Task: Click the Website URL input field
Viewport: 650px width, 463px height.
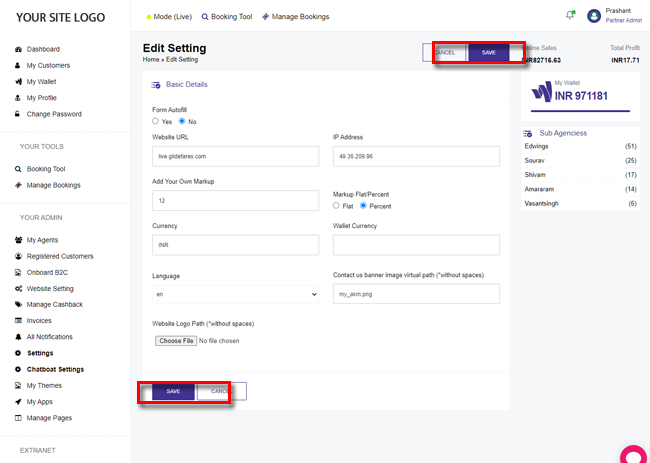Action: tap(235, 156)
